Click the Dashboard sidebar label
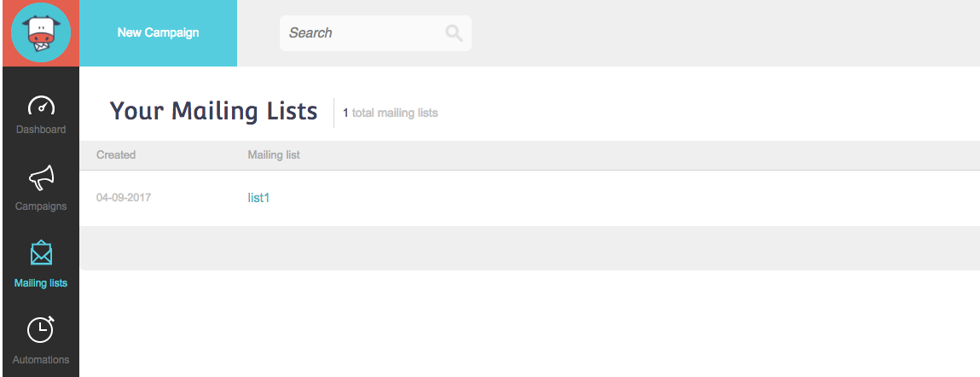The width and height of the screenshot is (980, 377). point(41,130)
